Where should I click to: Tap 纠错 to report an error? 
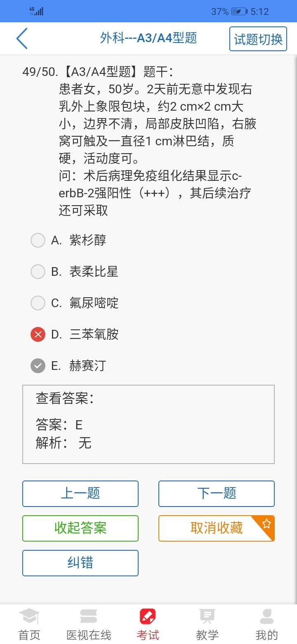click(x=80, y=563)
